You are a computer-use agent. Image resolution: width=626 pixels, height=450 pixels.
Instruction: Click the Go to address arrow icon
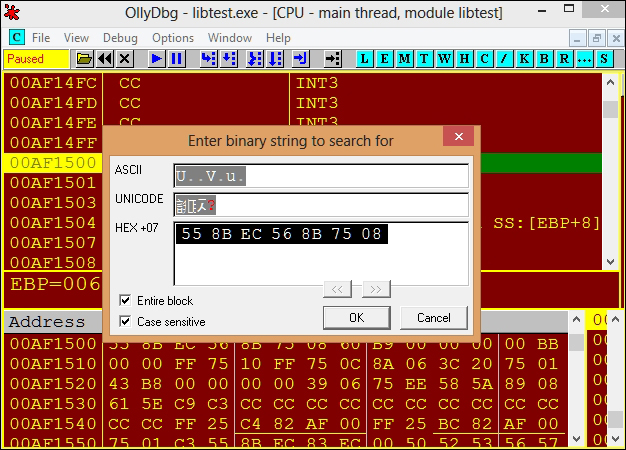coord(333,59)
